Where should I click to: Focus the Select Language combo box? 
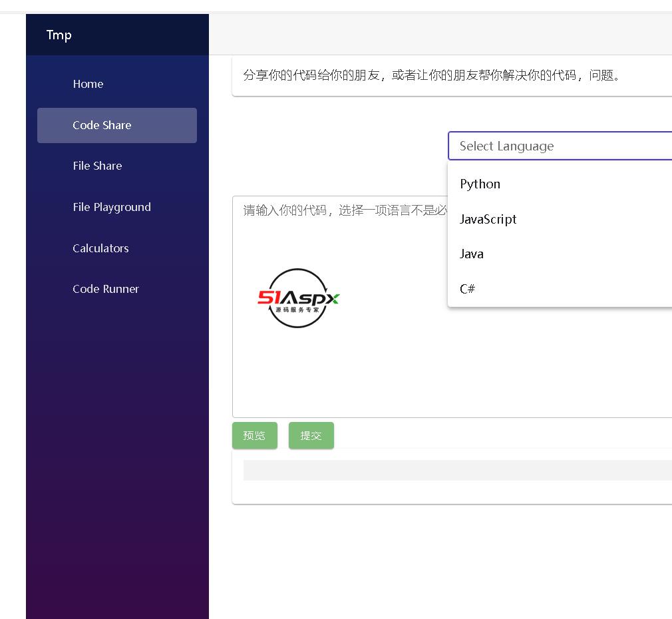[x=560, y=146]
